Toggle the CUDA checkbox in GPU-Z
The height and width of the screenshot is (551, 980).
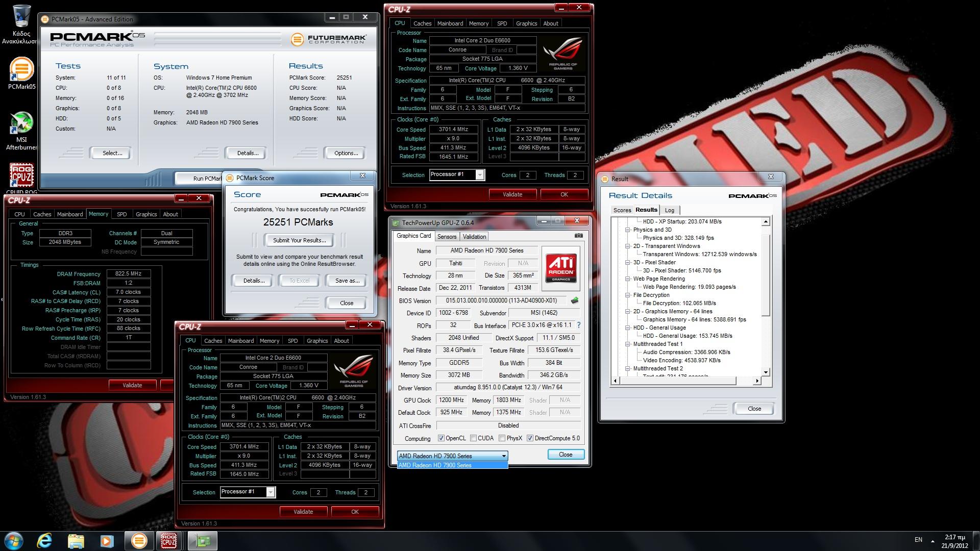tap(474, 438)
